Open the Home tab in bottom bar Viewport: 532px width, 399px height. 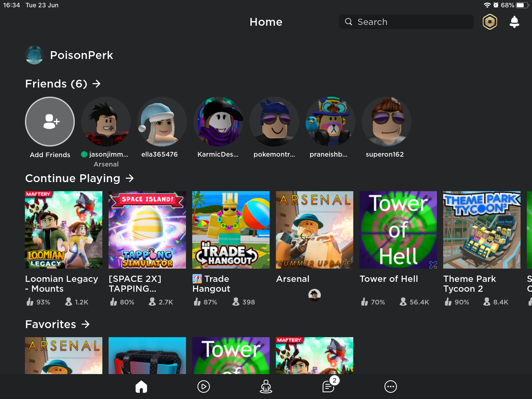tap(141, 387)
